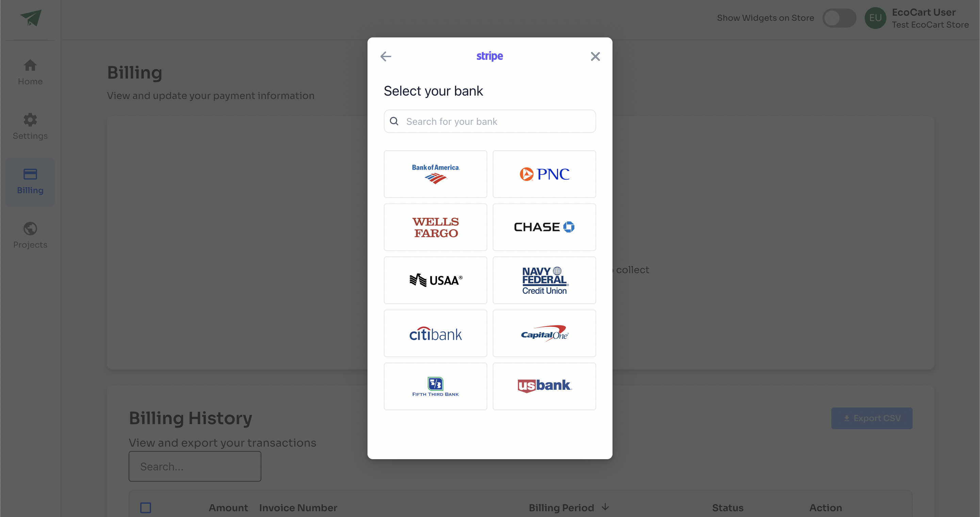Screen dimensions: 980x517
Task: Select the Capital One bank icon
Action: pyautogui.click(x=544, y=333)
